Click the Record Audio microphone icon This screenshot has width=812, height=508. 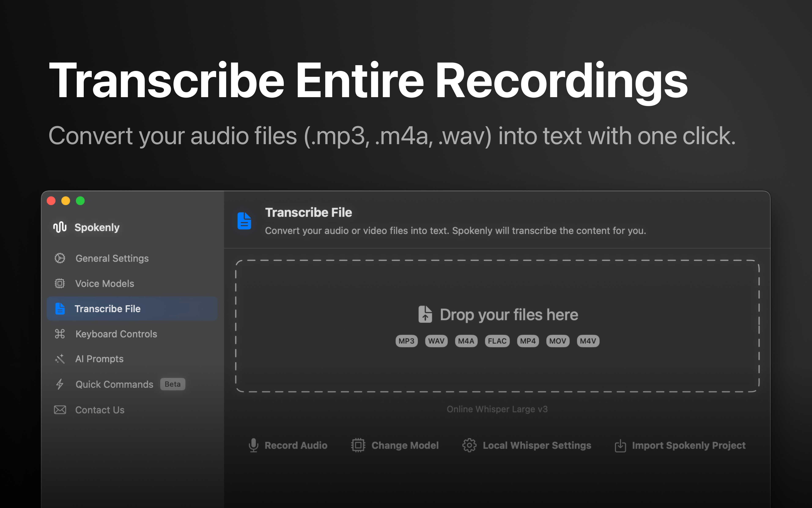(253, 445)
